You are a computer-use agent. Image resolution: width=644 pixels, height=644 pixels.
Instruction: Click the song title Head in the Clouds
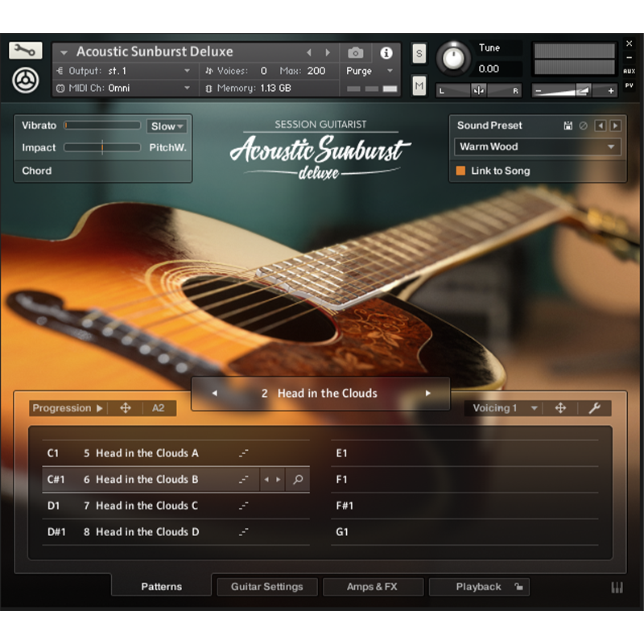point(327,394)
